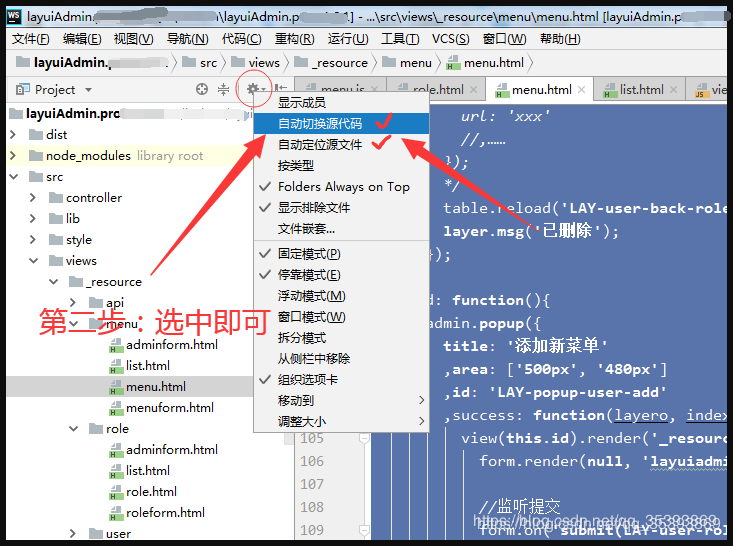The image size is (733, 546).
Task: Select list.html under menu folder
Action: tap(148, 366)
